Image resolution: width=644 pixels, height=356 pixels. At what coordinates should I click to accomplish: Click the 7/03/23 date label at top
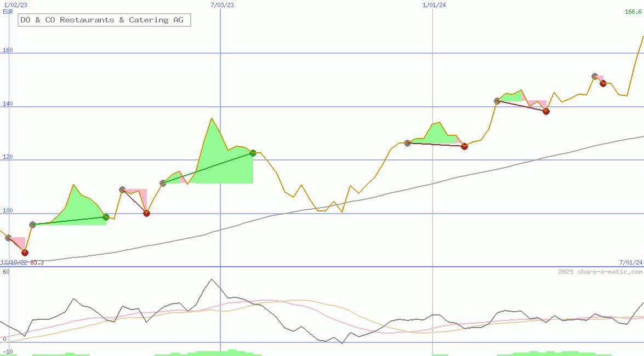(x=222, y=5)
